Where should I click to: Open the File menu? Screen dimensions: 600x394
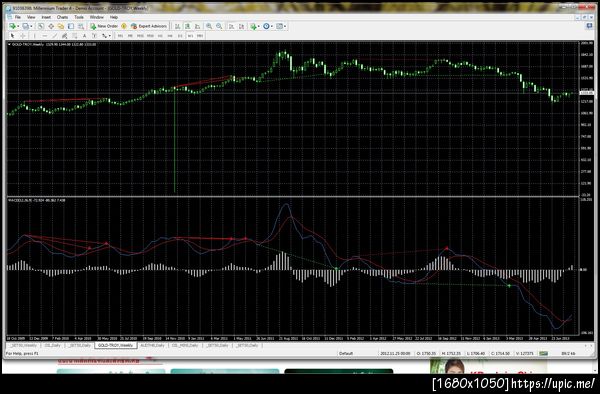click(18, 17)
